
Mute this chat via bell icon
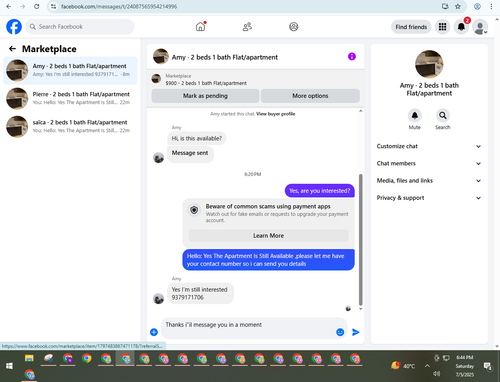click(415, 115)
